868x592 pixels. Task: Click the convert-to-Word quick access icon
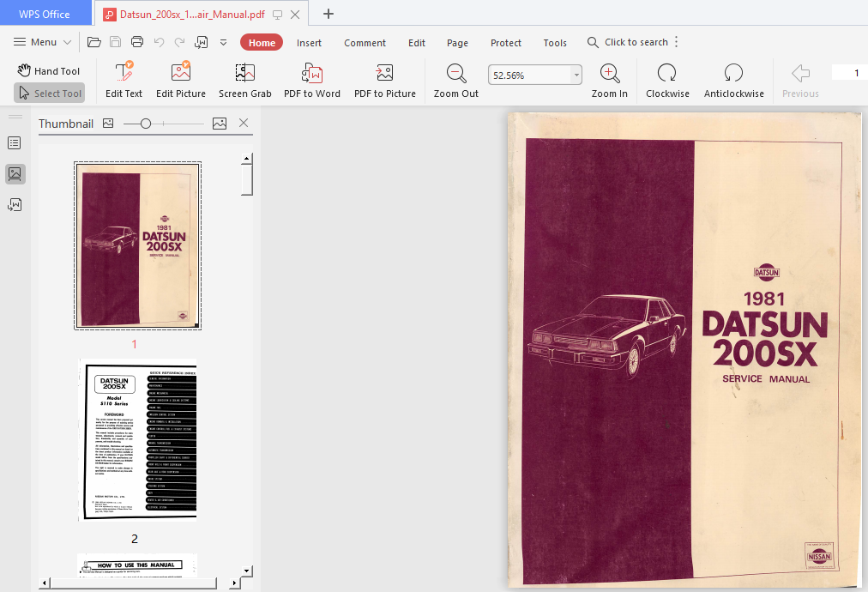201,42
